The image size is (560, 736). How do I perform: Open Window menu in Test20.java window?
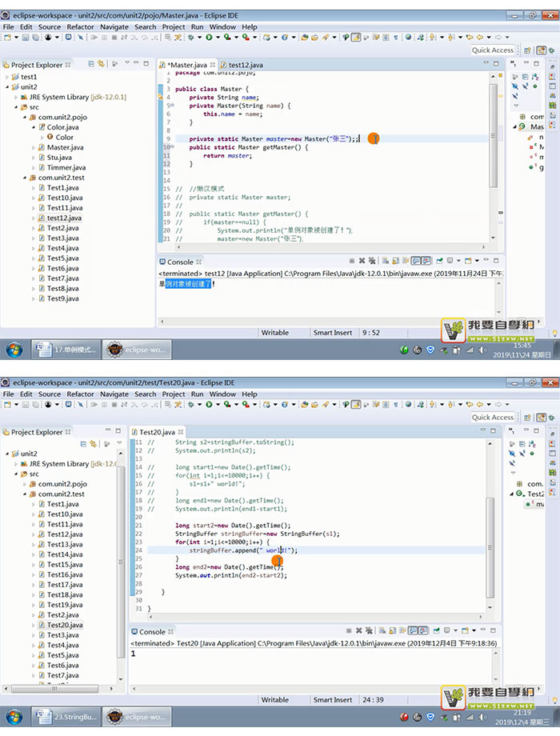[222, 394]
